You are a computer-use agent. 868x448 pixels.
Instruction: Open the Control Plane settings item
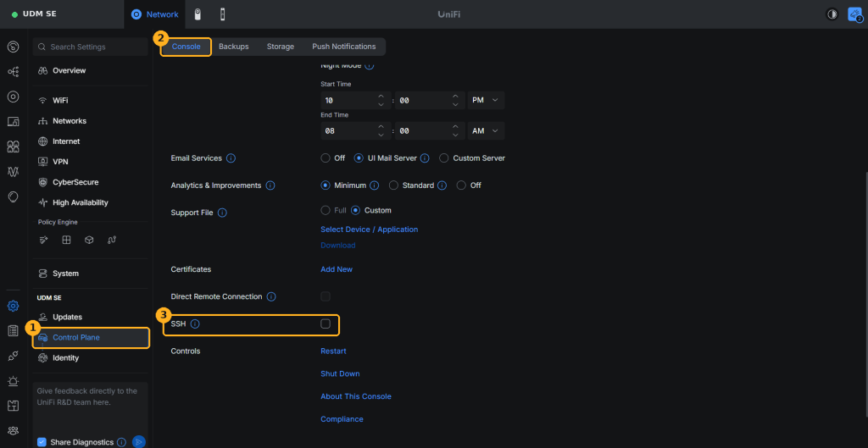pyautogui.click(x=91, y=337)
